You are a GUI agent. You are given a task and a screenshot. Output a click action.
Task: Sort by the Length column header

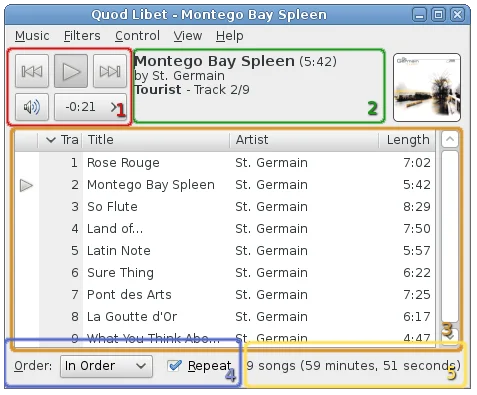click(x=407, y=140)
